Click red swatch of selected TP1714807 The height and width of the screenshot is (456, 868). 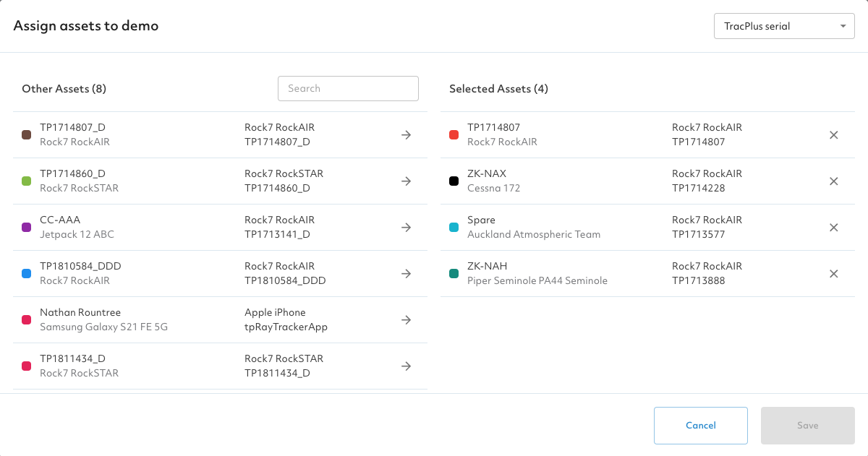coord(454,135)
